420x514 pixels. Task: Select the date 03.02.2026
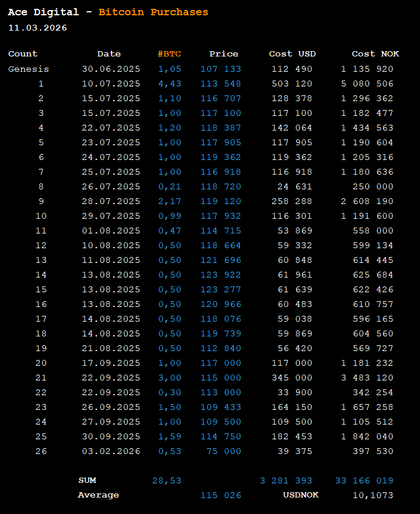point(111,452)
